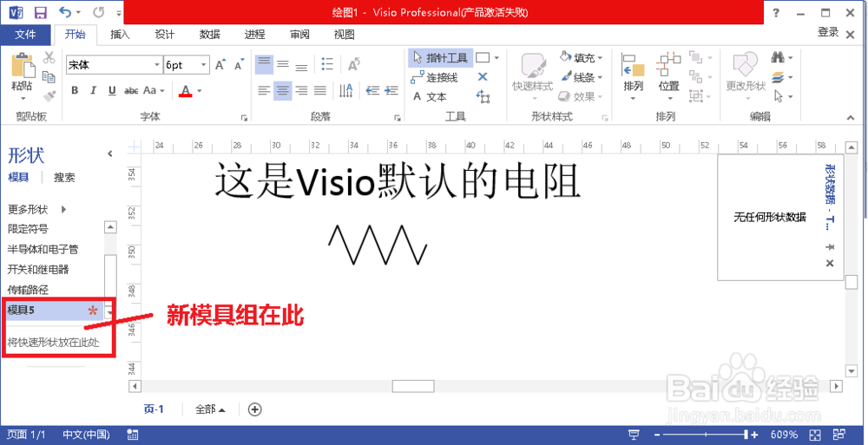Decrease font size with the smaller A
868x445 pixels.
tap(240, 65)
